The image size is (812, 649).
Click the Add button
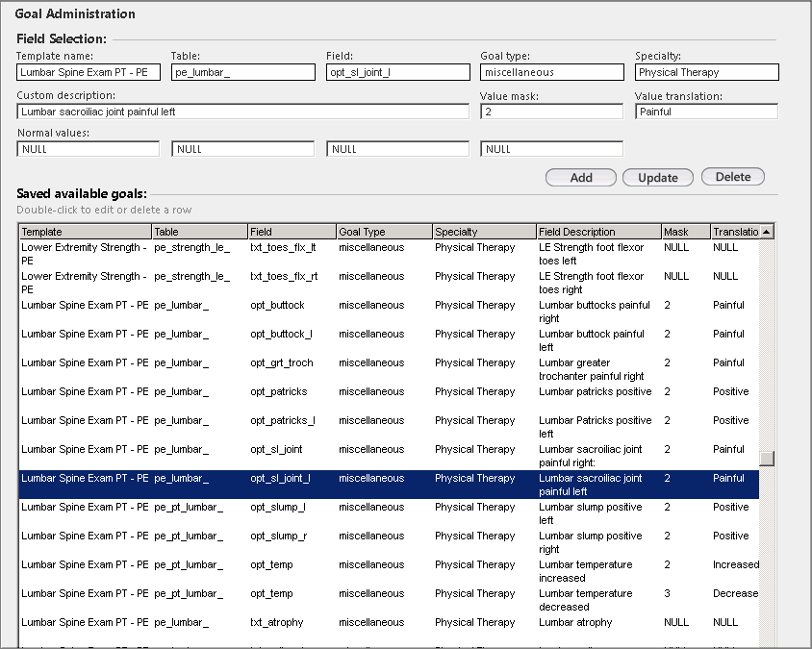pyautogui.click(x=580, y=178)
